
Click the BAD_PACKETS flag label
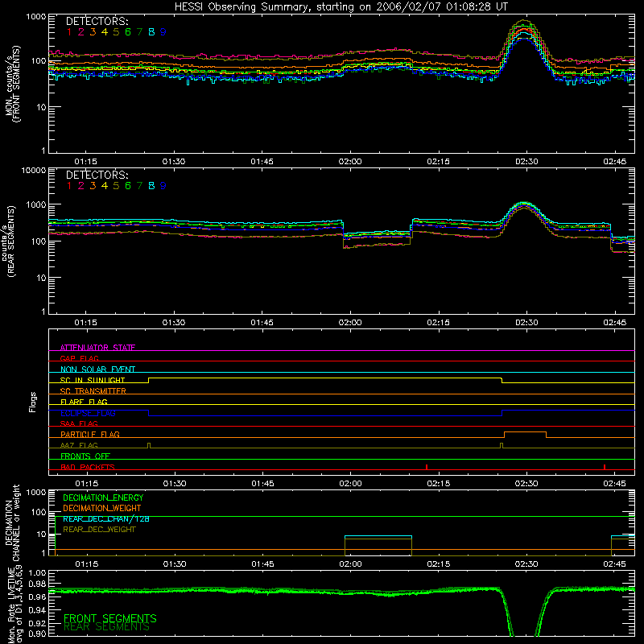point(88,467)
